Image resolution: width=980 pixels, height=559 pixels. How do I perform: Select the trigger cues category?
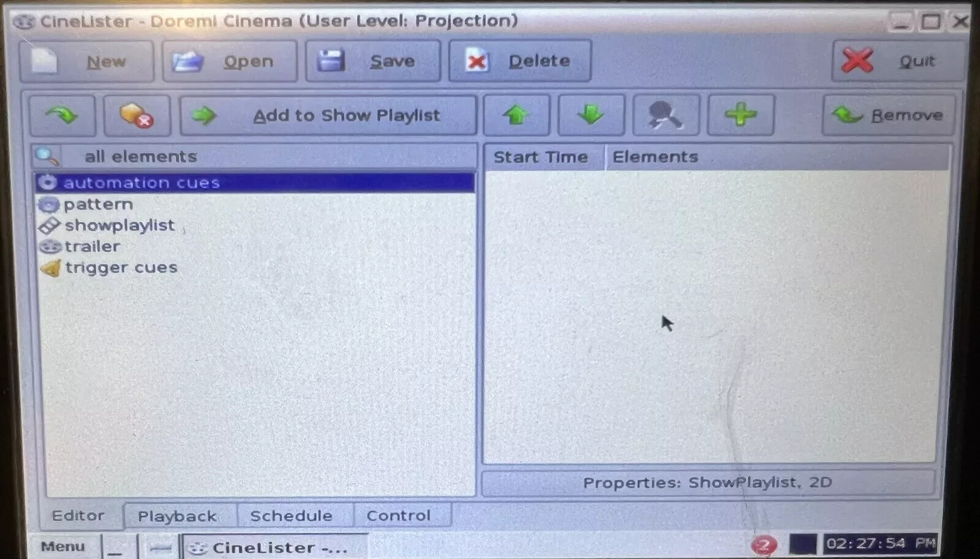pyautogui.click(x=255, y=267)
